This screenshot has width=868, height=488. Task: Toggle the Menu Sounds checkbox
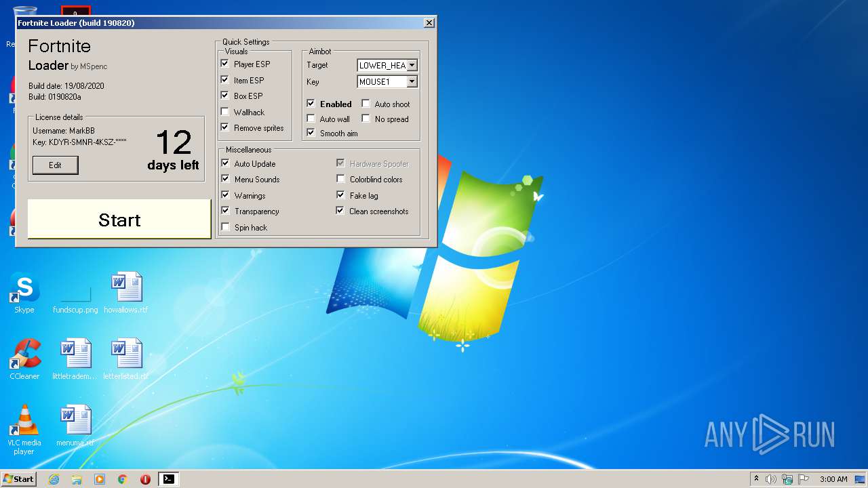tap(225, 179)
